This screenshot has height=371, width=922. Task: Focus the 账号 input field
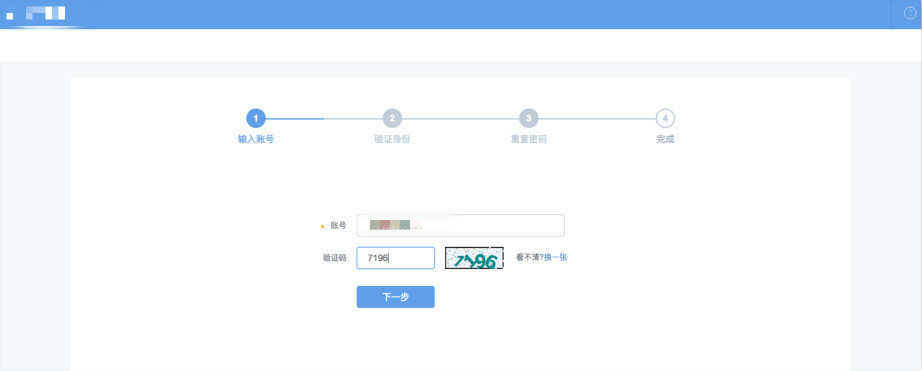(460, 225)
